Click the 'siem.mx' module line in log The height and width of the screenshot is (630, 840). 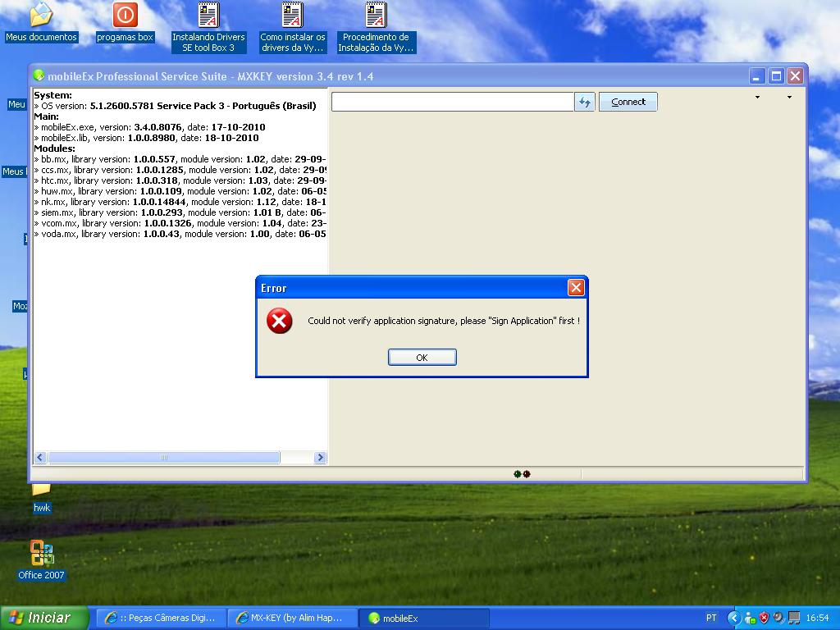(x=180, y=212)
